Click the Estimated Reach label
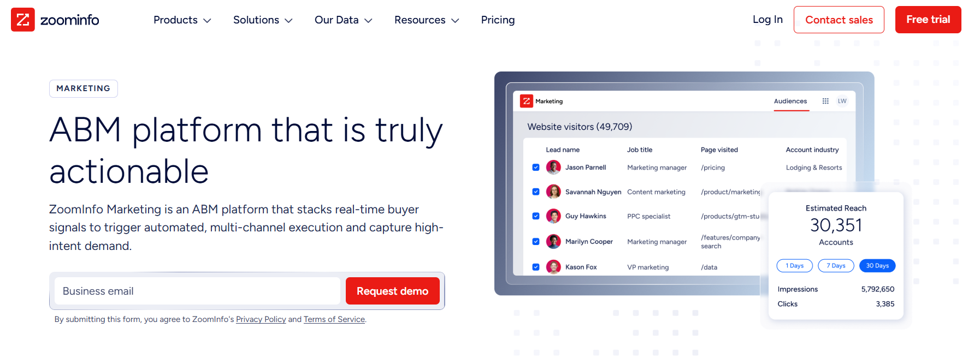The image size is (980, 358). [836, 208]
